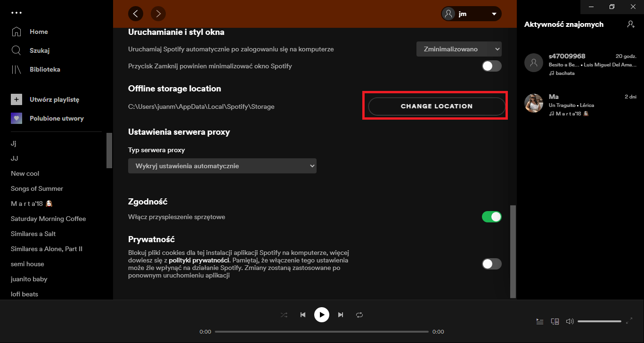Click Ma's profile photo

click(x=534, y=103)
